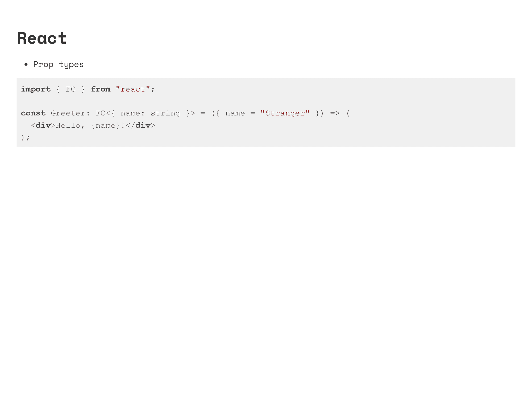This screenshot has height=399, width=532.
Task: Click the Hello, text in JSX
Action: point(70,125)
